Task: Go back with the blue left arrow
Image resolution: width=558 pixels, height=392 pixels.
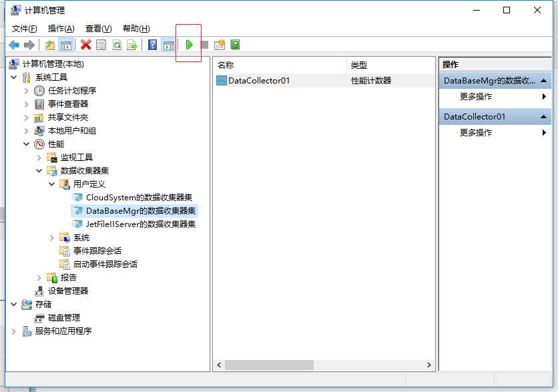Action: pyautogui.click(x=14, y=45)
